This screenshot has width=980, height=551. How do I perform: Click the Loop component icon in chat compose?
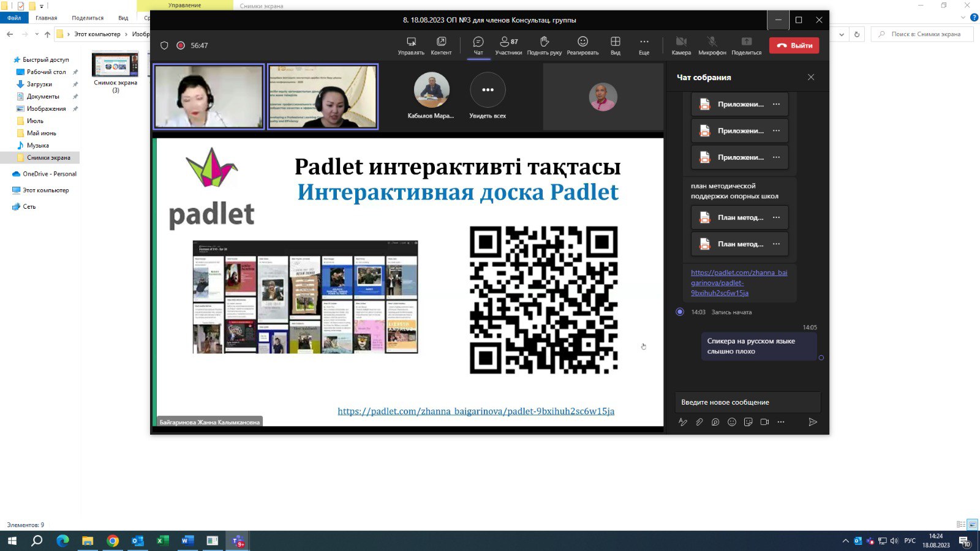click(x=715, y=422)
